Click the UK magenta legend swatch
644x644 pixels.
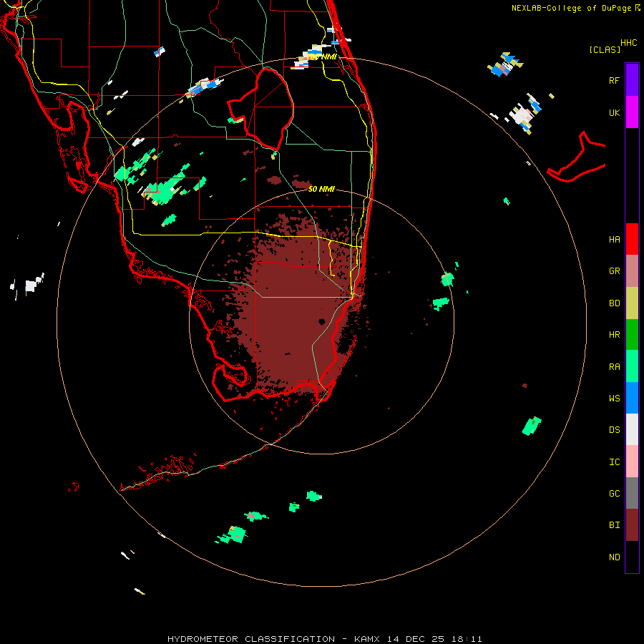click(x=632, y=112)
